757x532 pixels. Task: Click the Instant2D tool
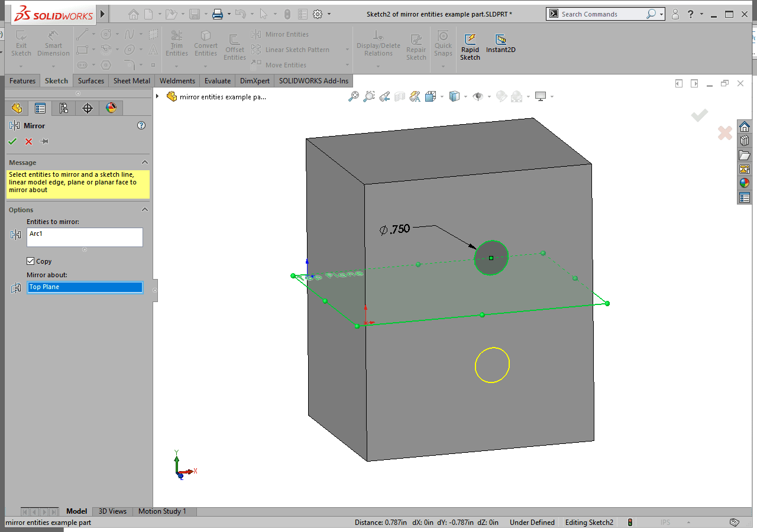[x=501, y=44]
